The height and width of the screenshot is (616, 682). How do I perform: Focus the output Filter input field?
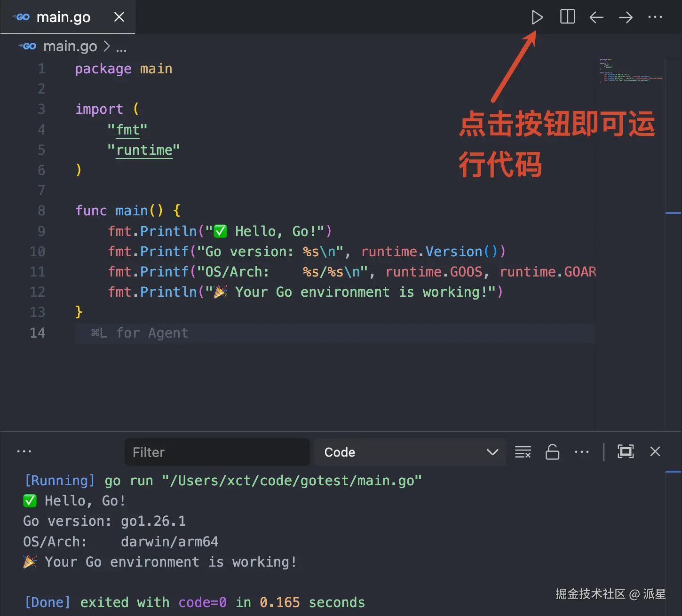coord(217,452)
